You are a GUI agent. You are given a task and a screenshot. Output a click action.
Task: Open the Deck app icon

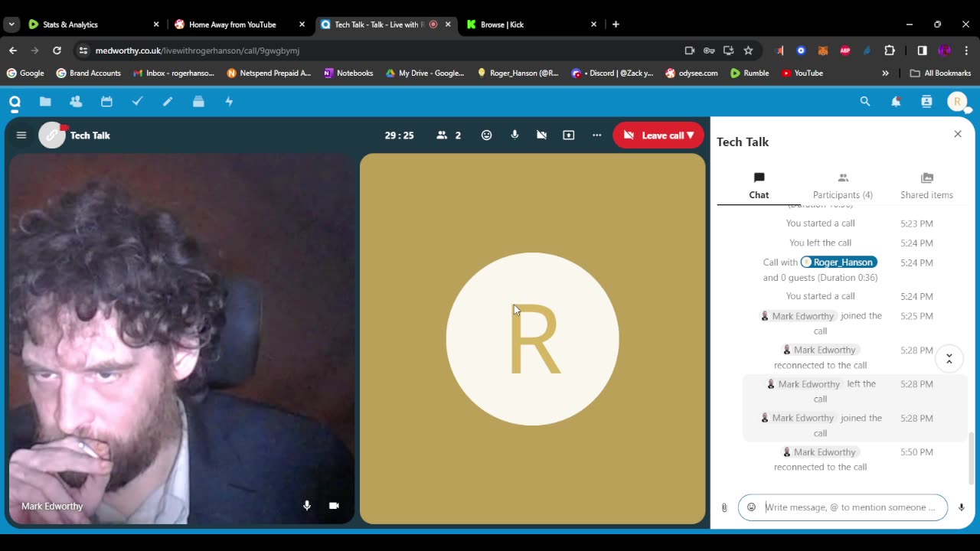point(198,102)
